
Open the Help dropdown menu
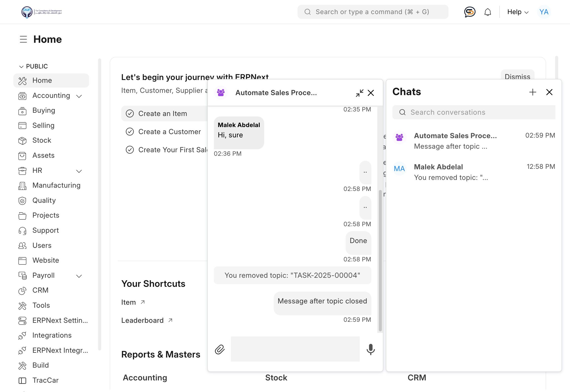click(x=518, y=12)
